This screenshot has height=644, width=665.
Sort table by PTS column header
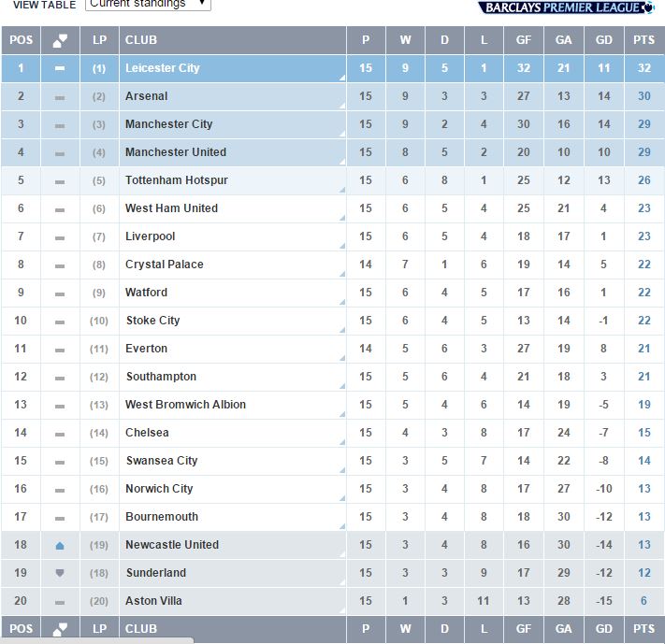click(x=643, y=40)
